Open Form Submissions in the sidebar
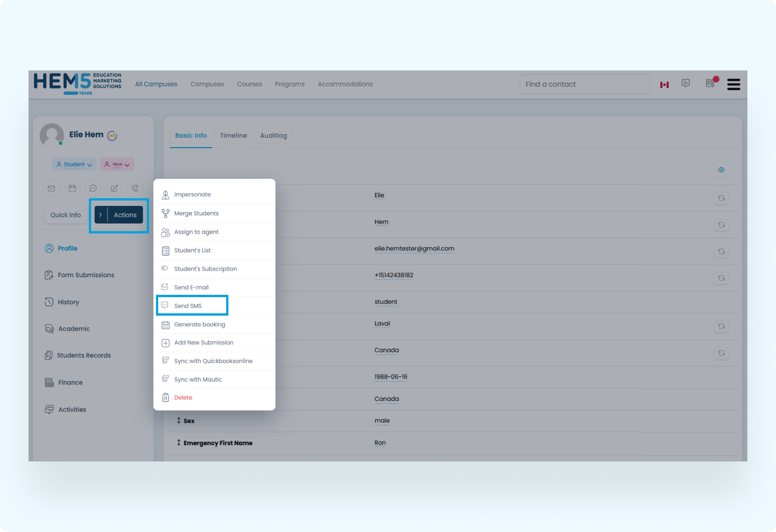Viewport: 776px width, 532px height. click(86, 275)
